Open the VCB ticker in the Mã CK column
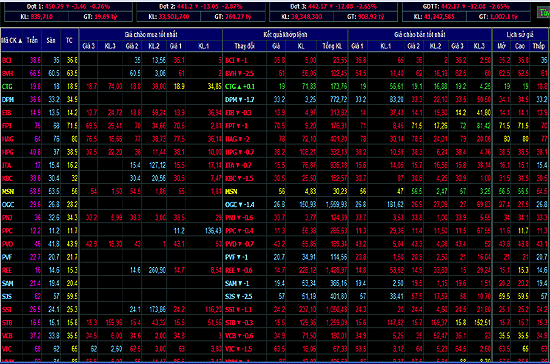The image size is (550, 364). pyautogui.click(x=7, y=336)
